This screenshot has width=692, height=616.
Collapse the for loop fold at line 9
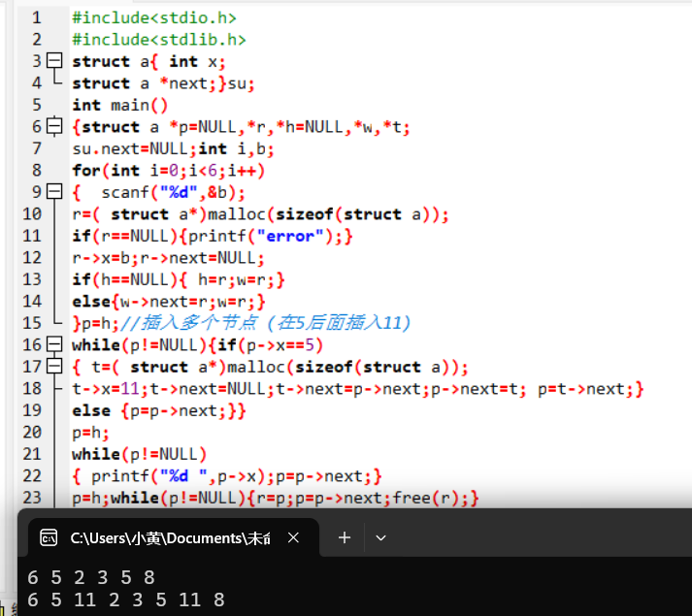54,191
